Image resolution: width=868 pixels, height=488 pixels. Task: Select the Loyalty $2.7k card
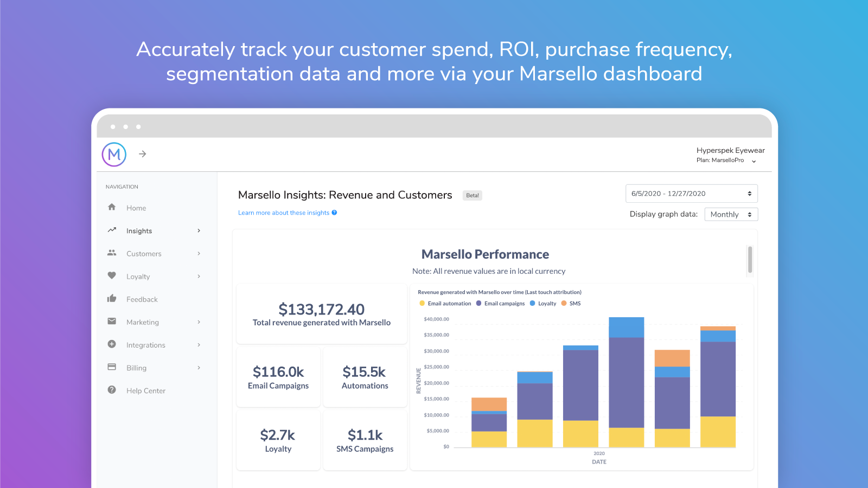click(x=278, y=440)
